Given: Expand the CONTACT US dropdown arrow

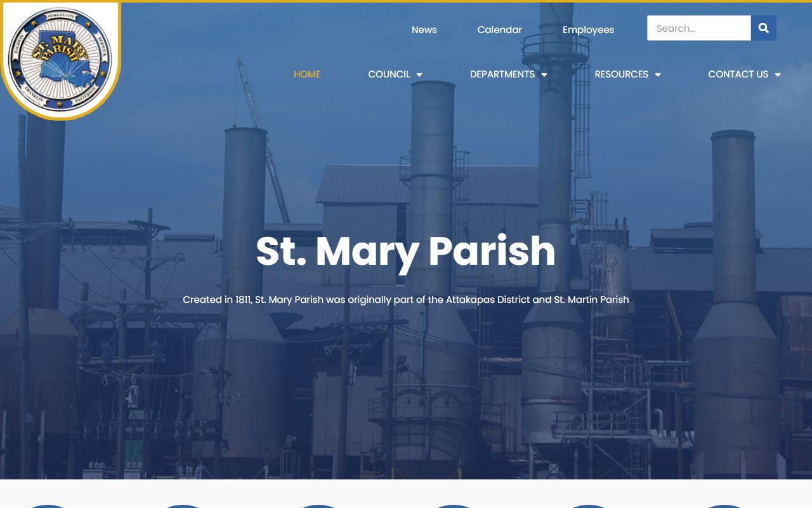Looking at the screenshot, I should (778, 75).
